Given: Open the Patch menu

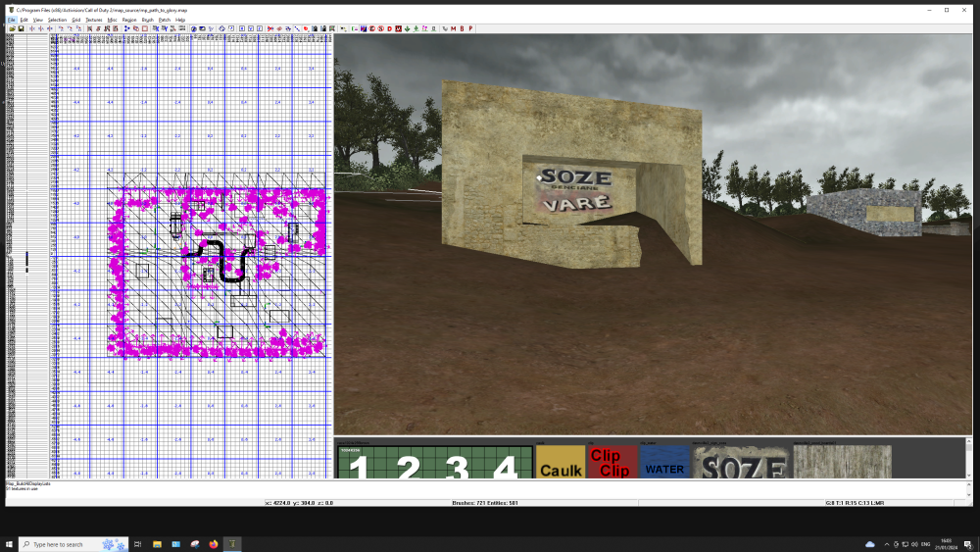Looking at the screenshot, I should (165, 20).
